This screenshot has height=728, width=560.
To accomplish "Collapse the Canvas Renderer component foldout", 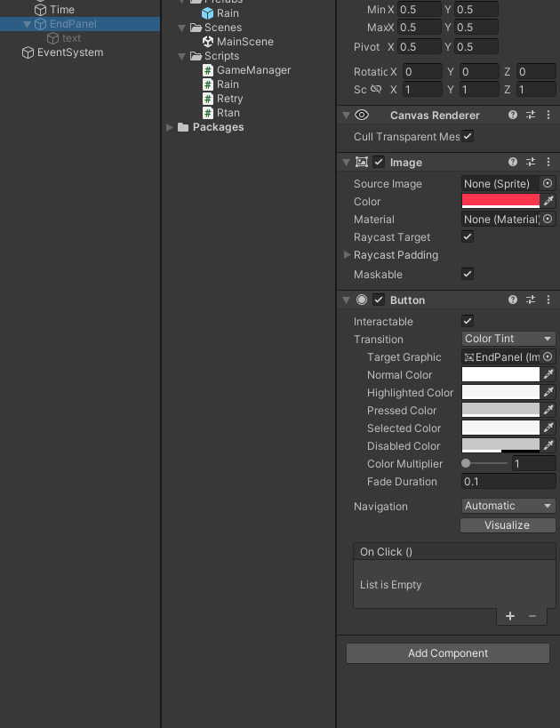I will (x=346, y=116).
